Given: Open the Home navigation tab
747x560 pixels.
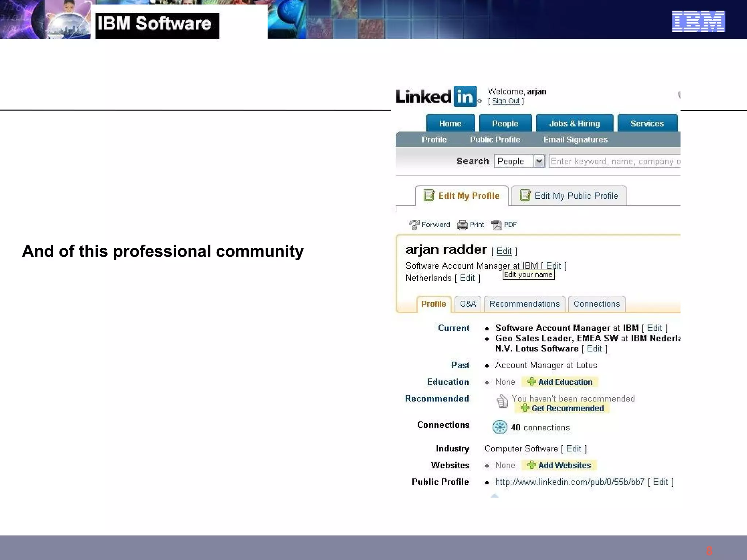Looking at the screenshot, I should 450,123.
